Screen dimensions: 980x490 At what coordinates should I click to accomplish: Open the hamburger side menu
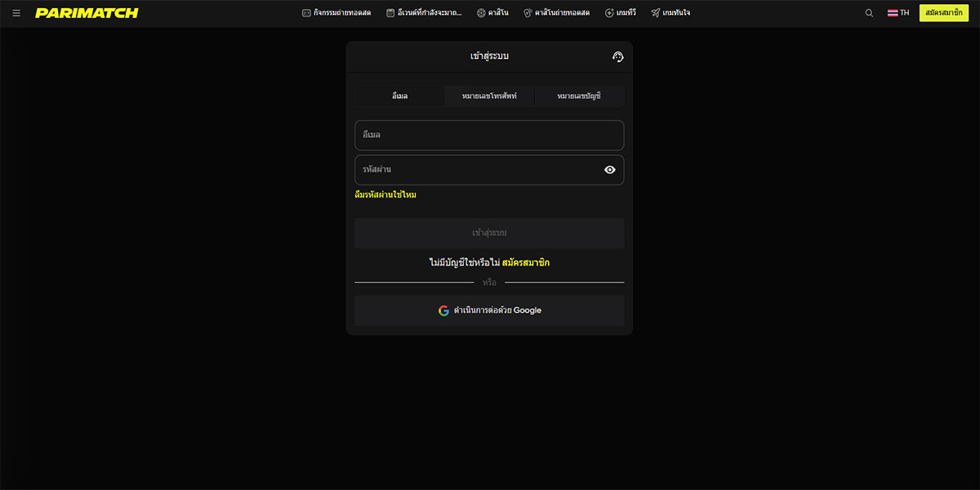(x=16, y=13)
